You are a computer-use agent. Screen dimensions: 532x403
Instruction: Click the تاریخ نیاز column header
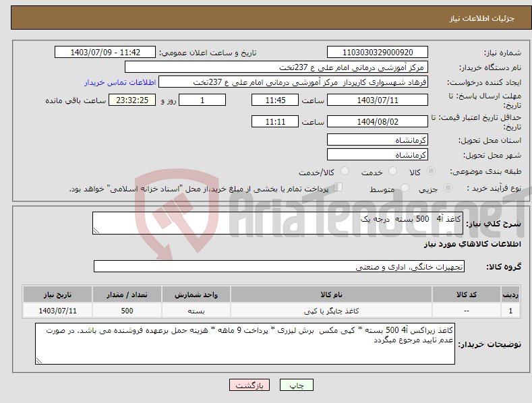coord(58,294)
